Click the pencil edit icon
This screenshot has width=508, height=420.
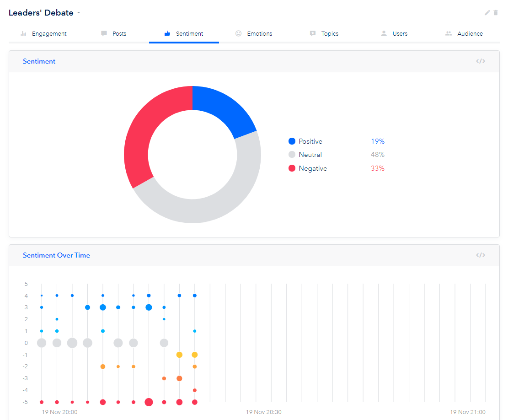coord(487,13)
